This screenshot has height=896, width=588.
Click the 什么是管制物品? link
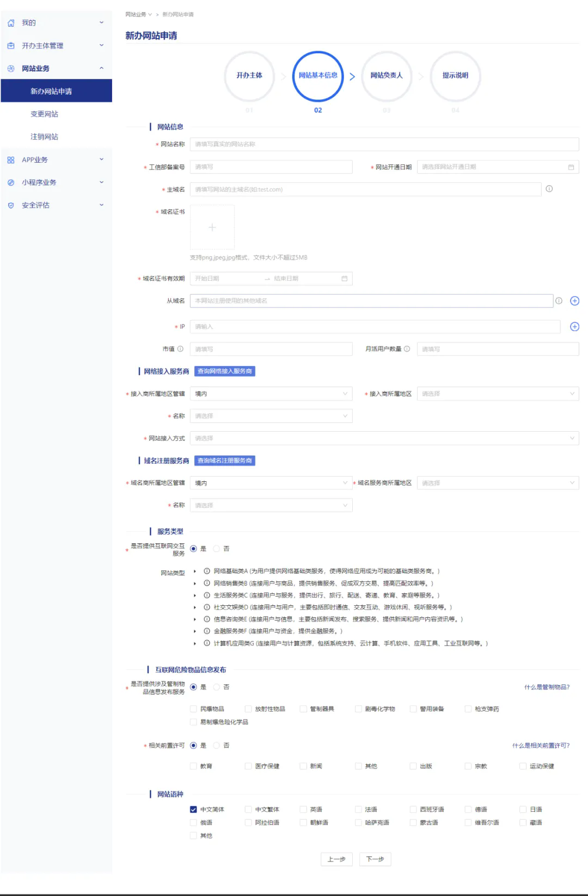click(547, 687)
